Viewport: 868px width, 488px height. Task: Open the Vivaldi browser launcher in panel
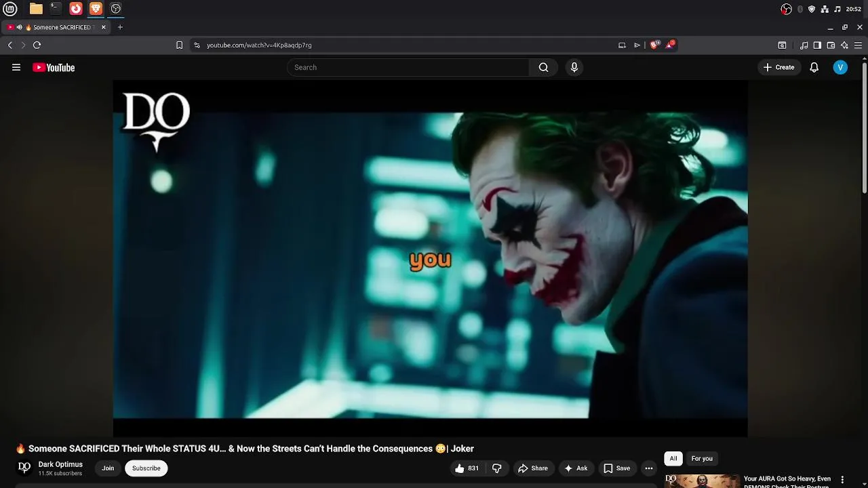click(76, 9)
